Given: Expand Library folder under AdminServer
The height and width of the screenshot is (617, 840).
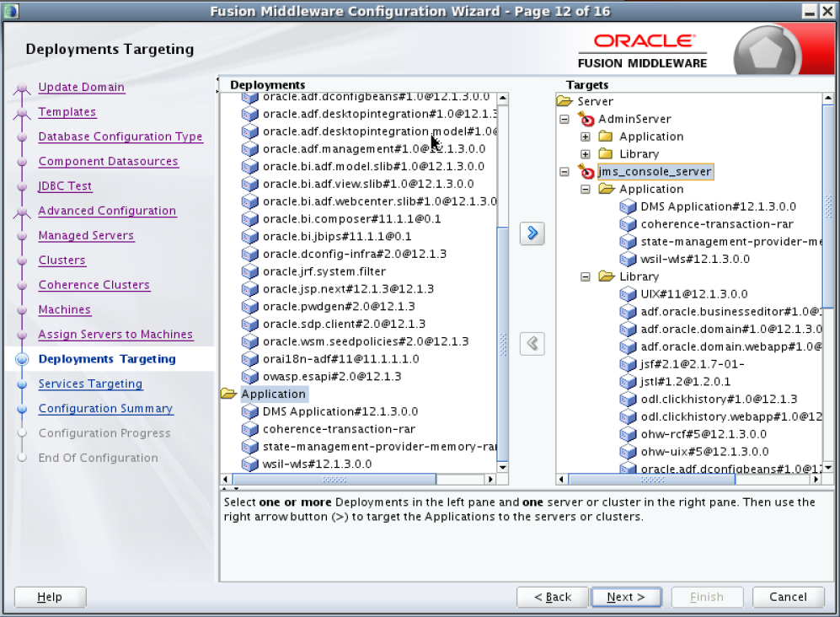Looking at the screenshot, I should (586, 154).
